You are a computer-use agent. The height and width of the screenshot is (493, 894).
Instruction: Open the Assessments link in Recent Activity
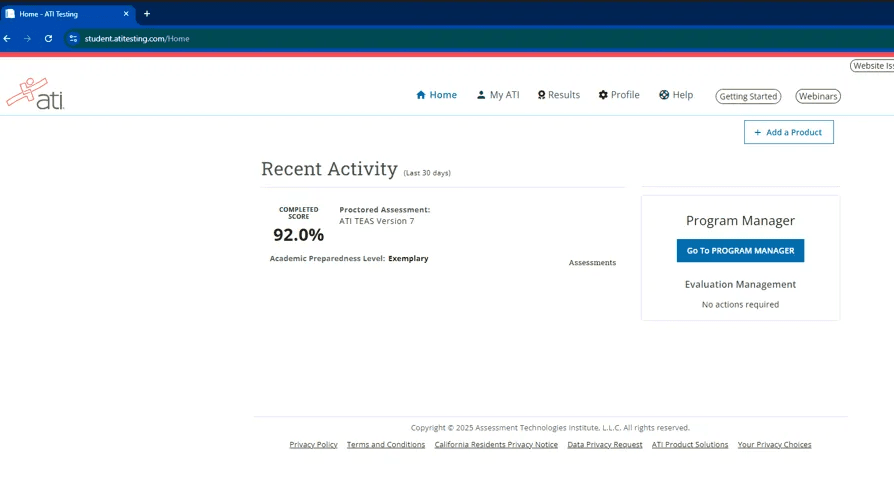point(592,263)
